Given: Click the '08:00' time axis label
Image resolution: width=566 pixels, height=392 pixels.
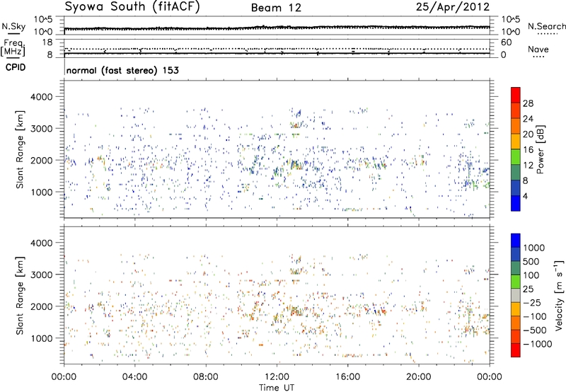Looking at the screenshot, I should click(x=206, y=377).
